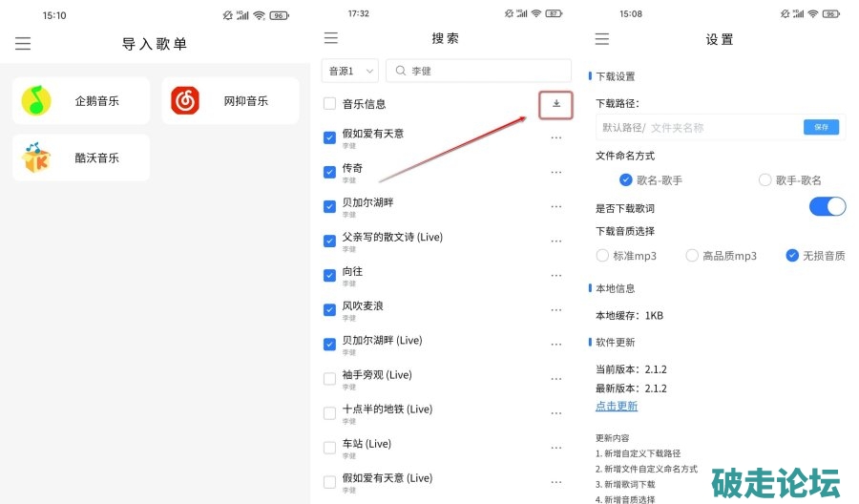Open more options for 风吹麦浪
This screenshot has width=859, height=504.
coord(556,310)
